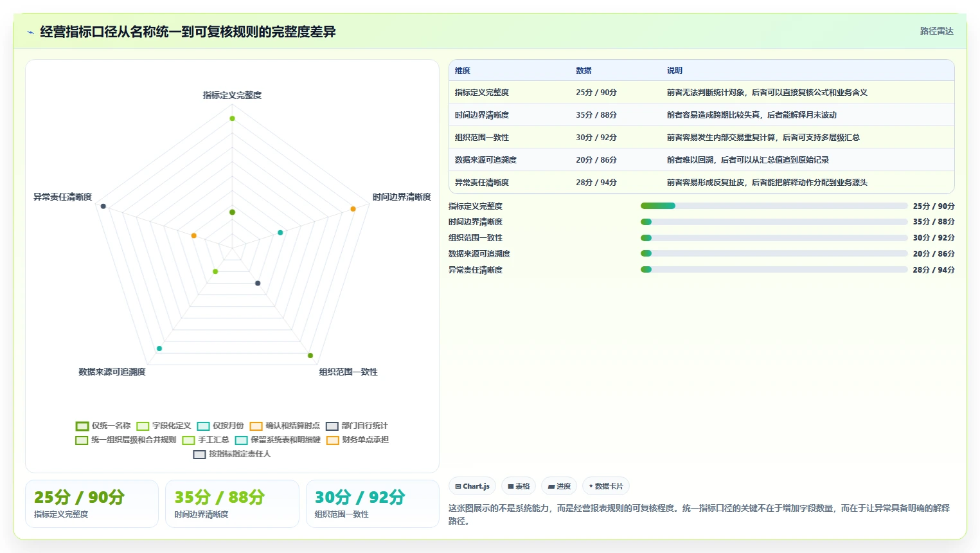The height and width of the screenshot is (553, 980).
Task: Click the footer note starting 这张图展示的不是系统能力
Action: 699,514
